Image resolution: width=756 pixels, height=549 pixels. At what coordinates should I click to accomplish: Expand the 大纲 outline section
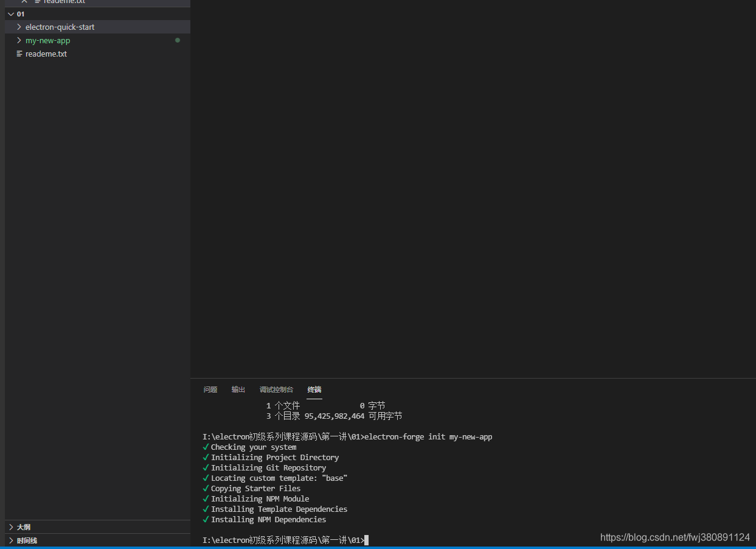[x=11, y=527]
